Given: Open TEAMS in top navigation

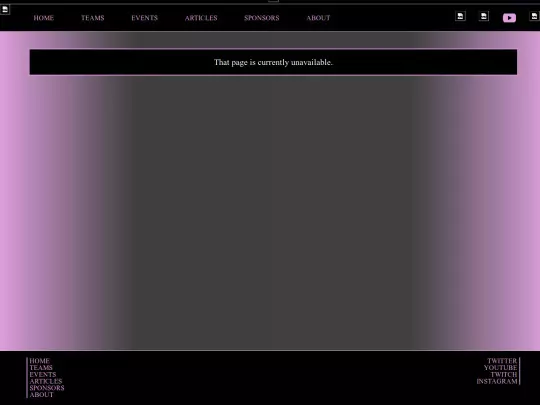Looking at the screenshot, I should (93, 18).
